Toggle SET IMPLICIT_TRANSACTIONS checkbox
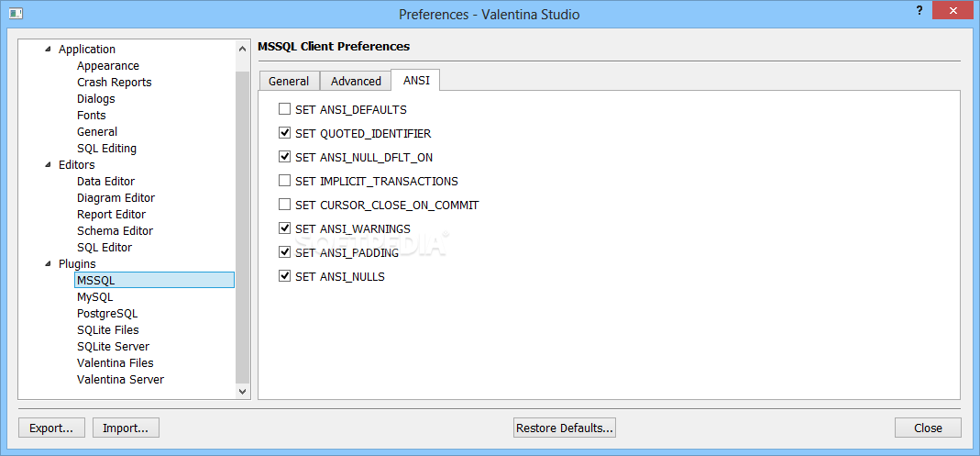The image size is (980, 456). 284,181
